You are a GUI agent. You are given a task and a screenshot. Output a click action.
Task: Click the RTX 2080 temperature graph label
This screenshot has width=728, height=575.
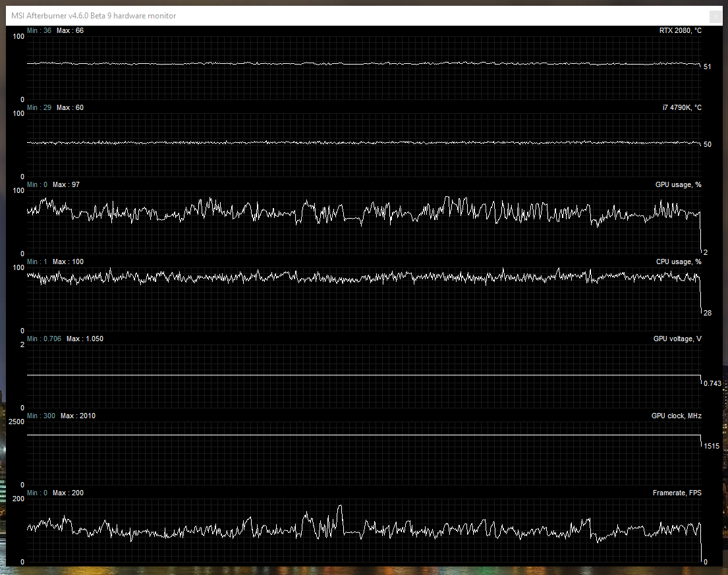coord(680,31)
